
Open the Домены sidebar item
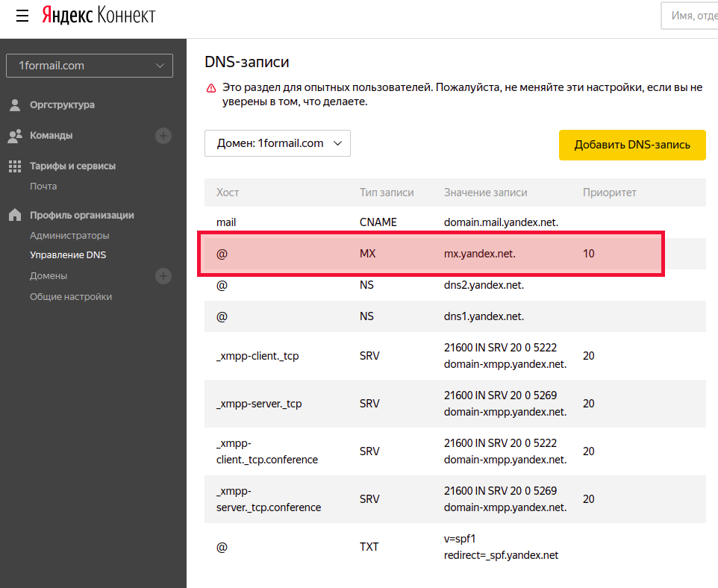tap(49, 276)
